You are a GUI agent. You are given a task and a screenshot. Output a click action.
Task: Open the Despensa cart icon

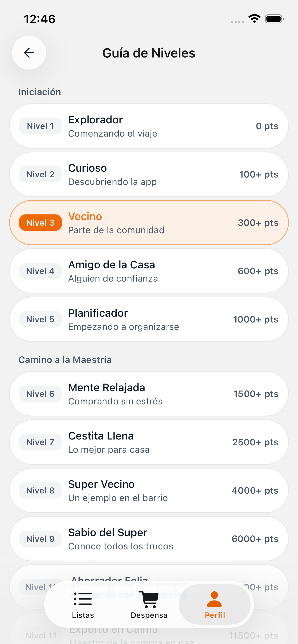coord(149,600)
